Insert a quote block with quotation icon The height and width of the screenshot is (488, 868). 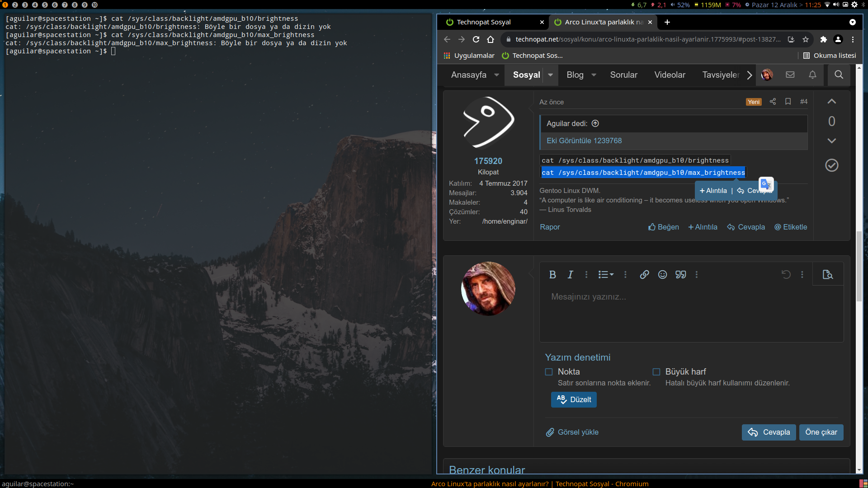pyautogui.click(x=680, y=275)
